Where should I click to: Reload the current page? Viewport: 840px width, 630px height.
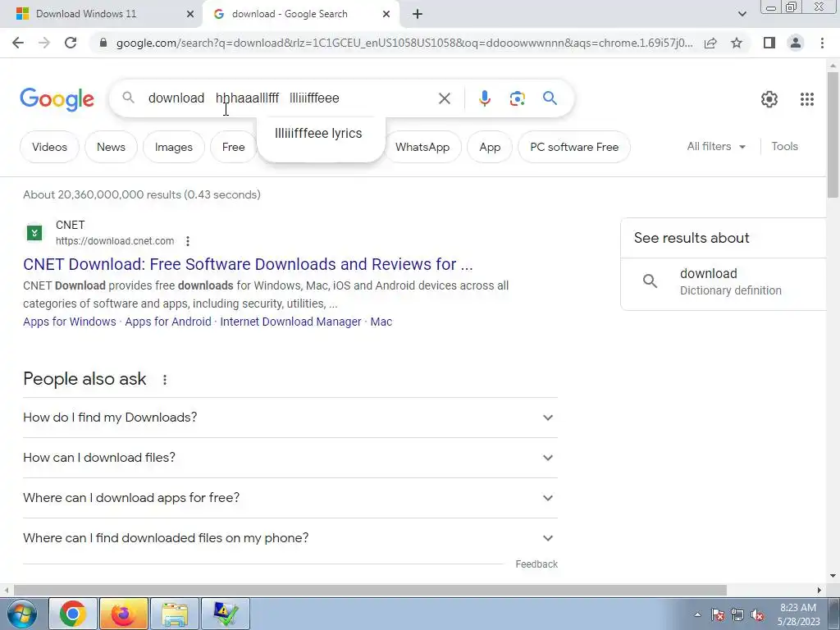tap(71, 43)
